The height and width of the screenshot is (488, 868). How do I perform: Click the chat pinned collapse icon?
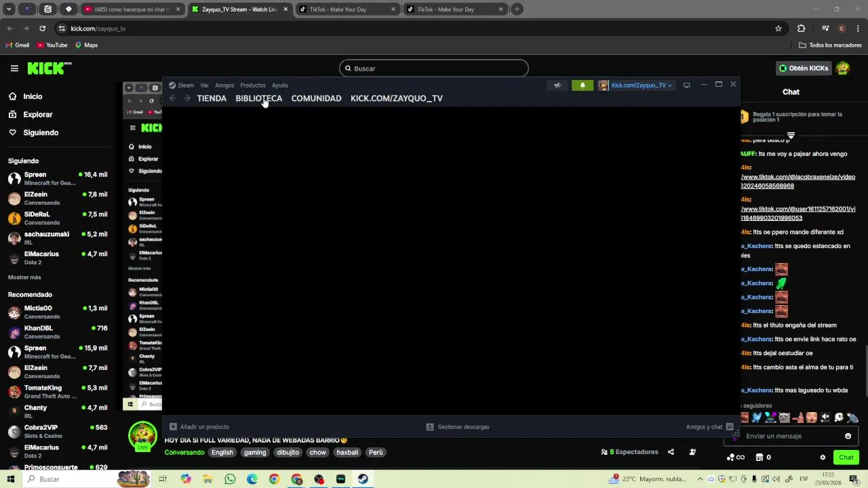coord(791,136)
